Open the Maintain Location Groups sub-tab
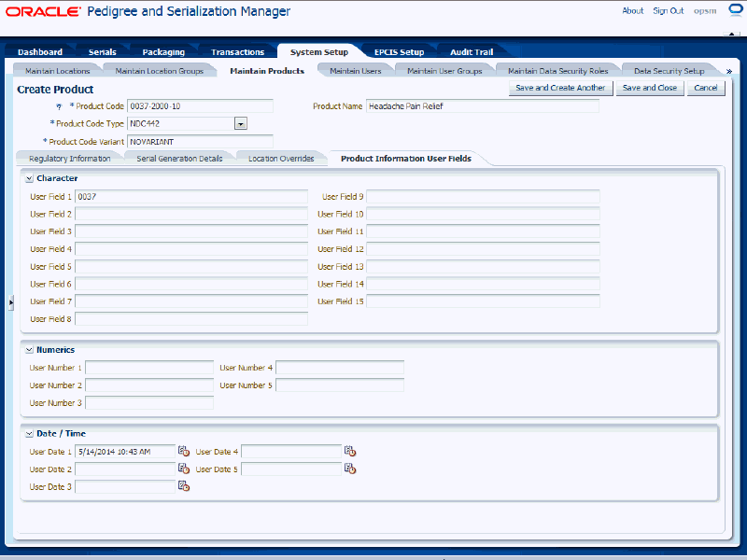Image resolution: width=747 pixels, height=560 pixels. click(159, 71)
